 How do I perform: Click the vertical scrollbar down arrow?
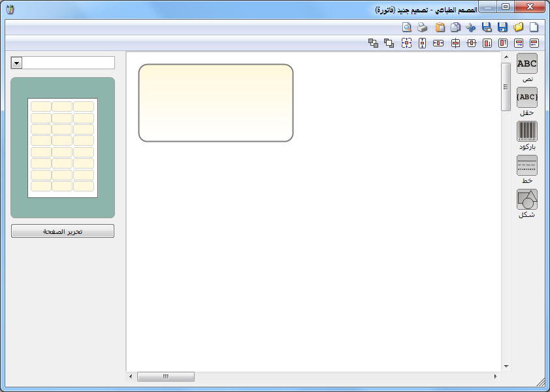tap(506, 367)
